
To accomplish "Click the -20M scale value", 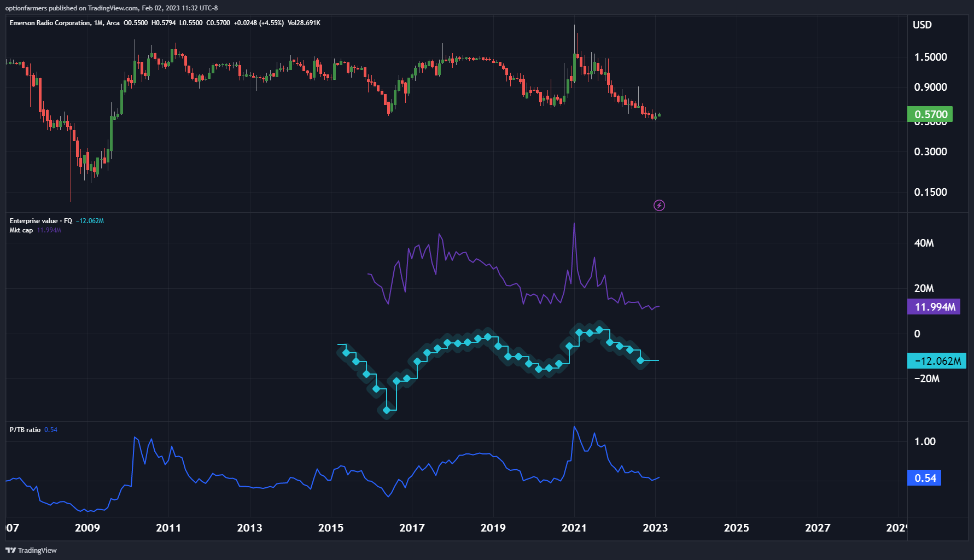I will pyautogui.click(x=927, y=378).
